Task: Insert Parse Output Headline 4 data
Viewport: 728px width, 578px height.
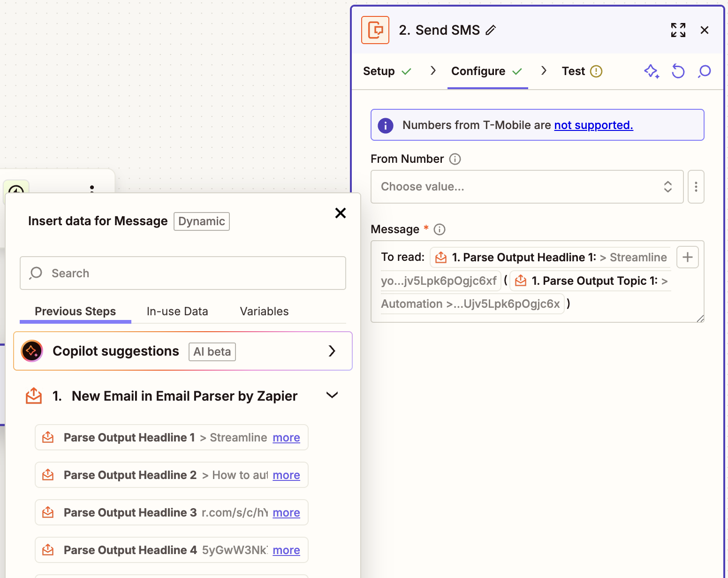Action: click(172, 550)
